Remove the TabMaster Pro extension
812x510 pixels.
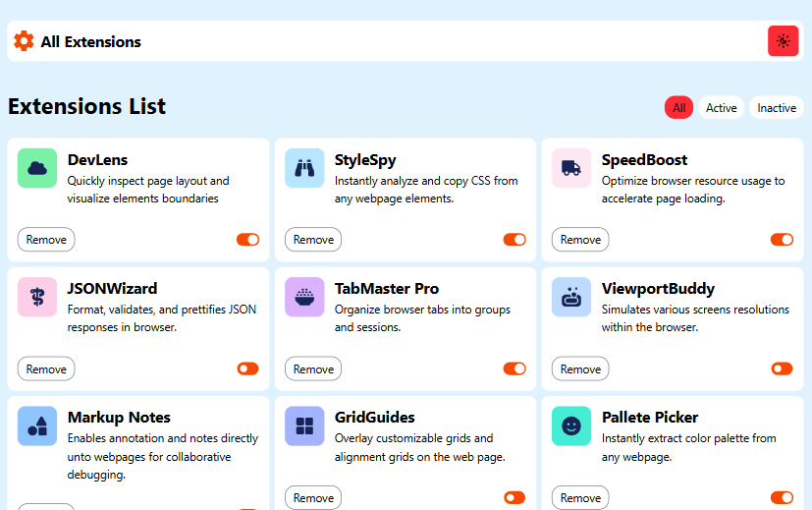[x=313, y=368]
